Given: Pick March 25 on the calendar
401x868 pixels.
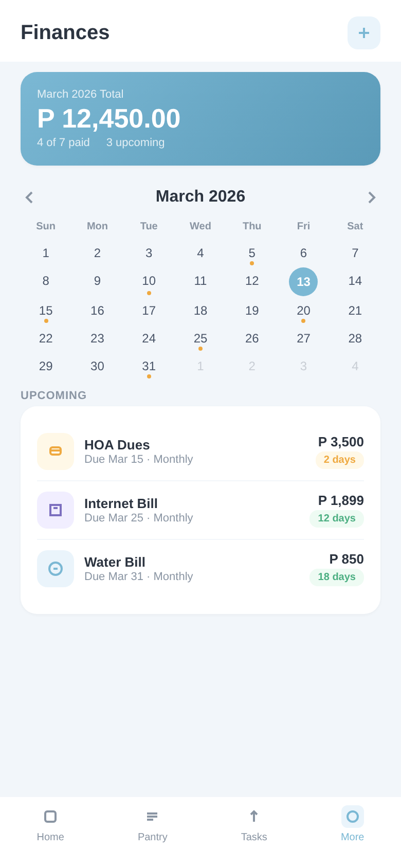Looking at the screenshot, I should (x=200, y=338).
